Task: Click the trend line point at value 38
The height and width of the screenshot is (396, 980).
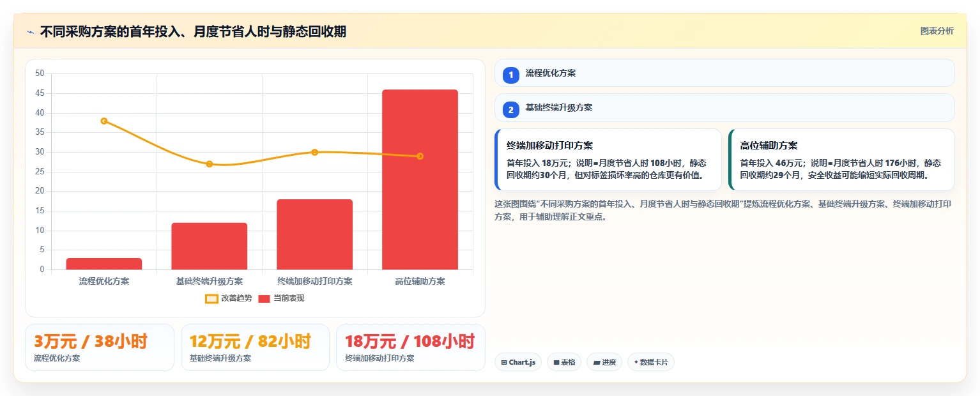Action: pos(104,121)
